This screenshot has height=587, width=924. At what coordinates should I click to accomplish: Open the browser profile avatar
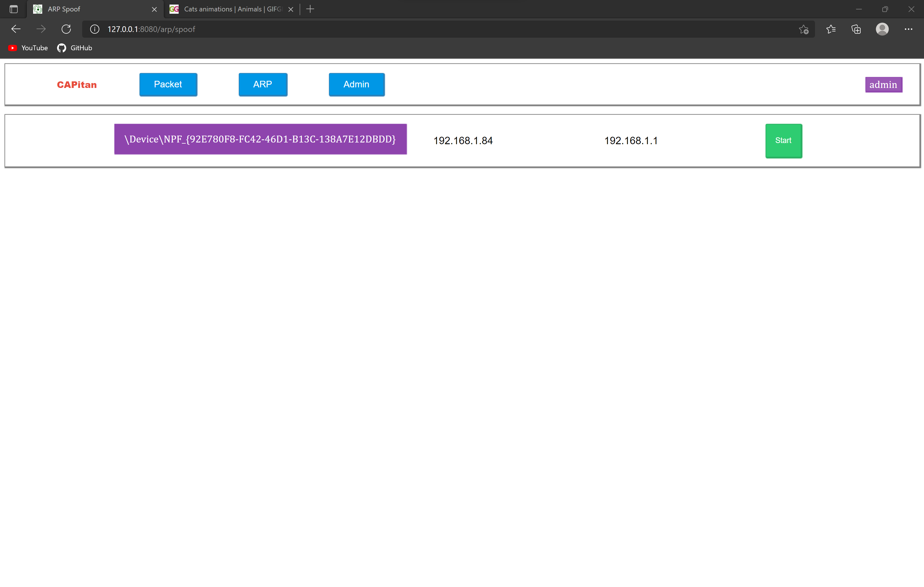click(882, 29)
